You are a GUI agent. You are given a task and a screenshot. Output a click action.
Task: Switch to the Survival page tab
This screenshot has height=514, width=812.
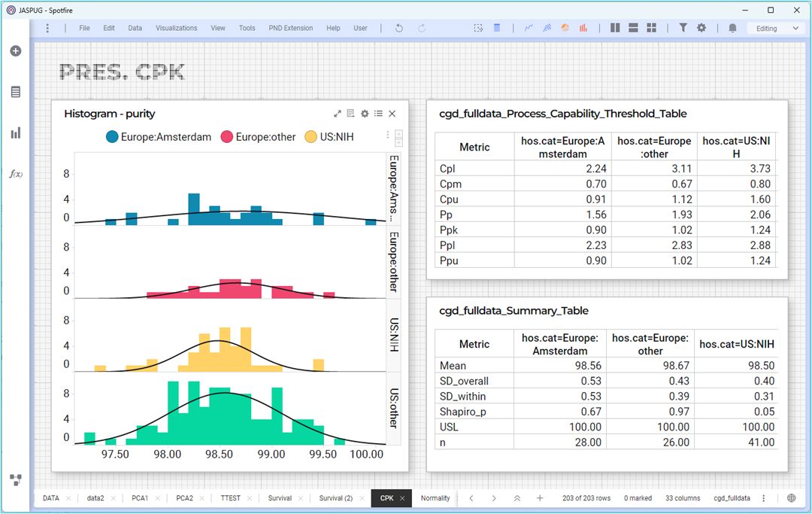[280, 498]
